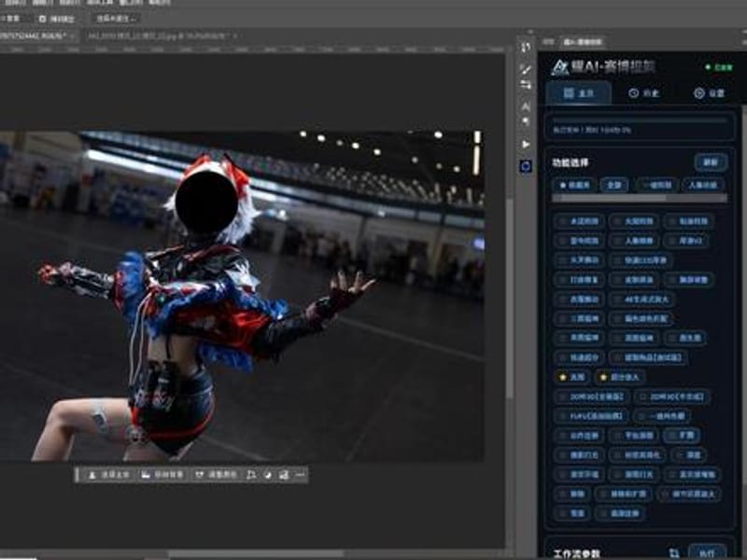
Task: Click the horizontal scrollbar under the filter chips
Action: 640,198
